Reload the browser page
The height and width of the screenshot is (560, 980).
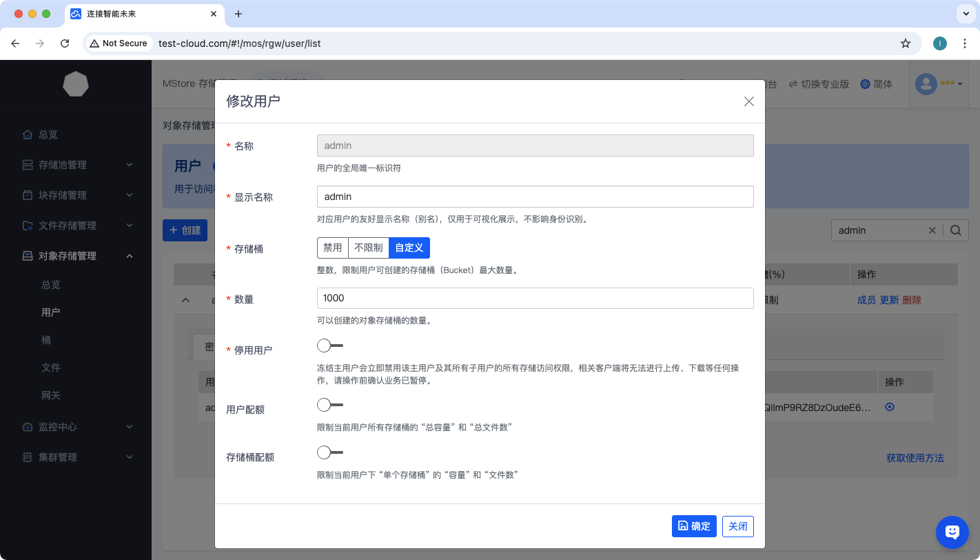[x=65, y=43]
